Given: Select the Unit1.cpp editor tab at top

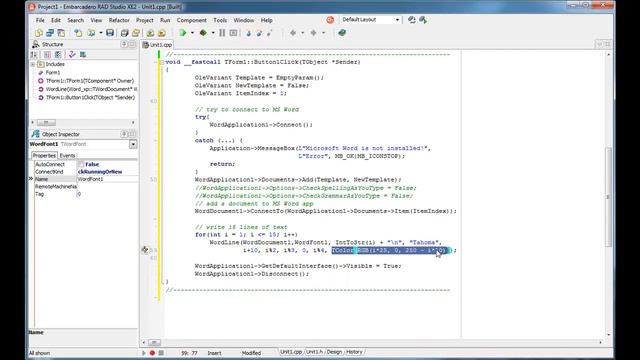Looking at the screenshot, I should [158, 45].
